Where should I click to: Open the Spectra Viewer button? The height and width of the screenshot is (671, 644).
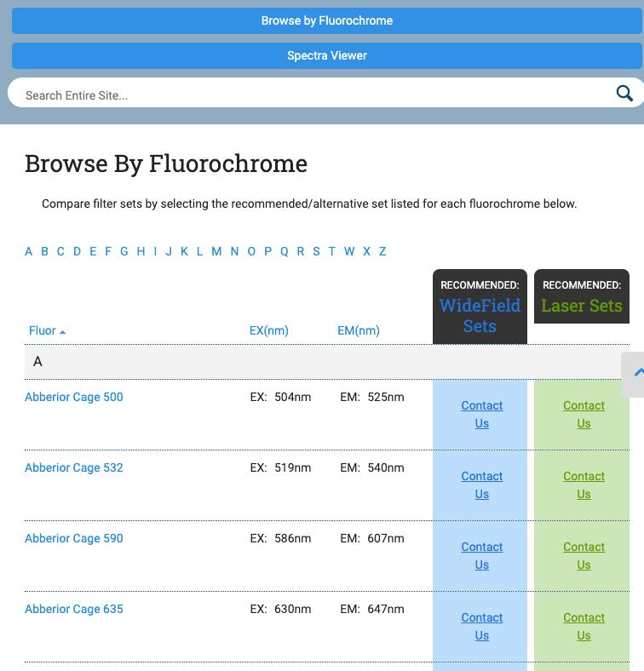pyautogui.click(x=326, y=55)
